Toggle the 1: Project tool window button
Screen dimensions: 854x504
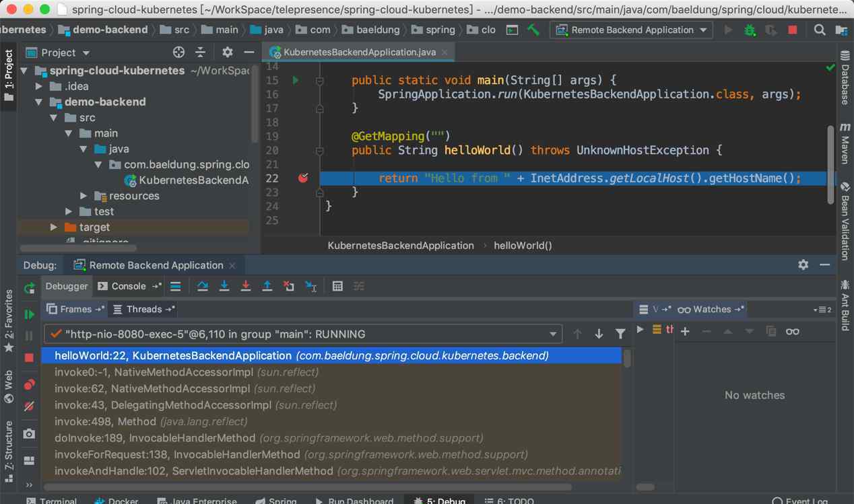tap(9, 75)
